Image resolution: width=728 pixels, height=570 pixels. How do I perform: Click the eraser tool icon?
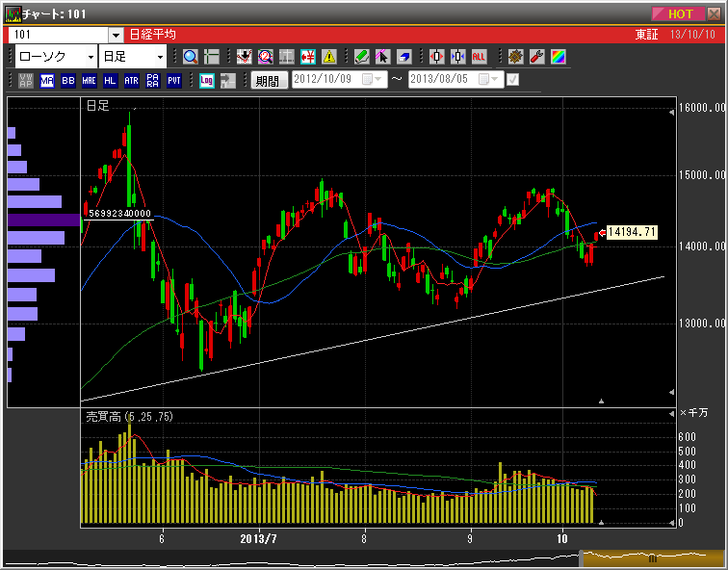pos(403,57)
